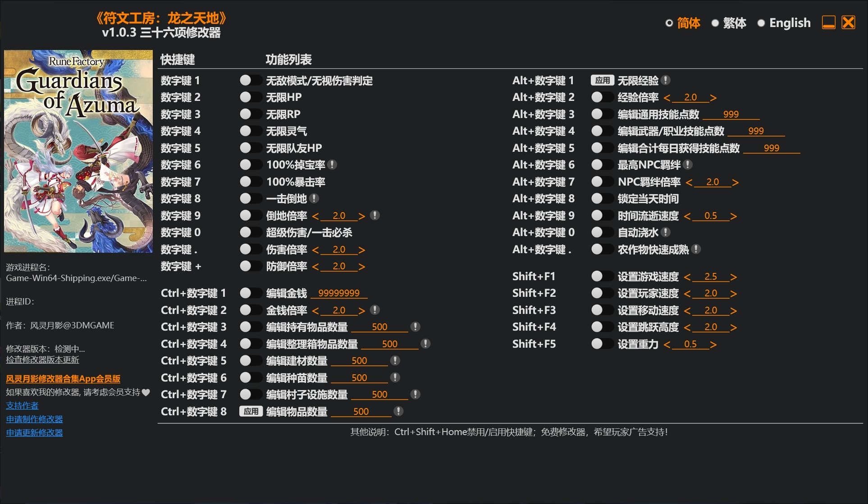Click the info icon beside 农作物快速成熟
The image size is (868, 504).
[696, 249]
